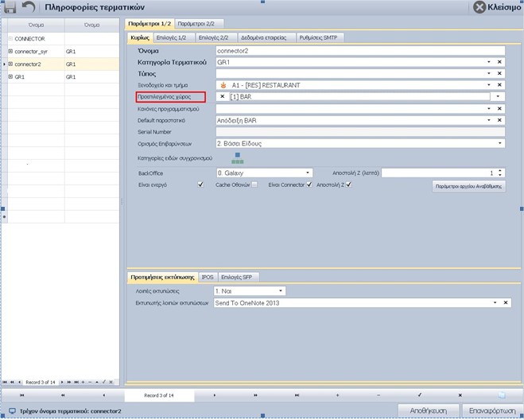Click the copy icon in bottom navigator
Viewport: 524px width, 420px height.
click(x=502, y=395)
